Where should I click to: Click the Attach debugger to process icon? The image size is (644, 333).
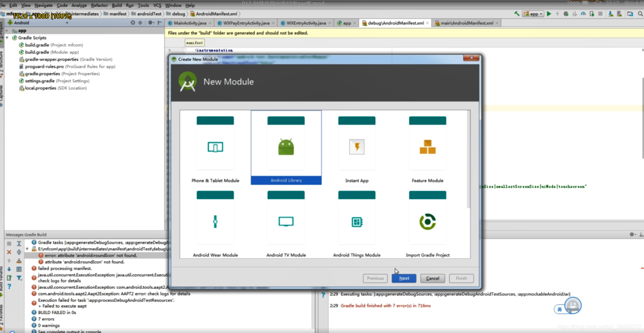click(x=592, y=14)
